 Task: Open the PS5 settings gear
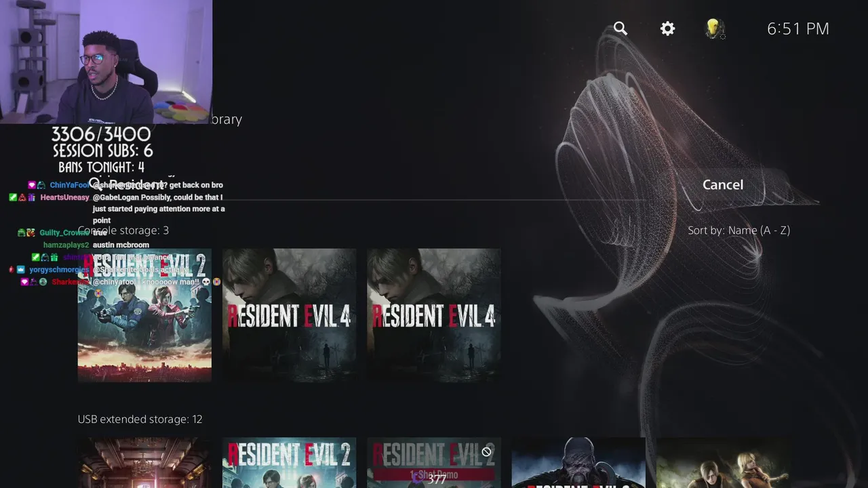coord(668,28)
